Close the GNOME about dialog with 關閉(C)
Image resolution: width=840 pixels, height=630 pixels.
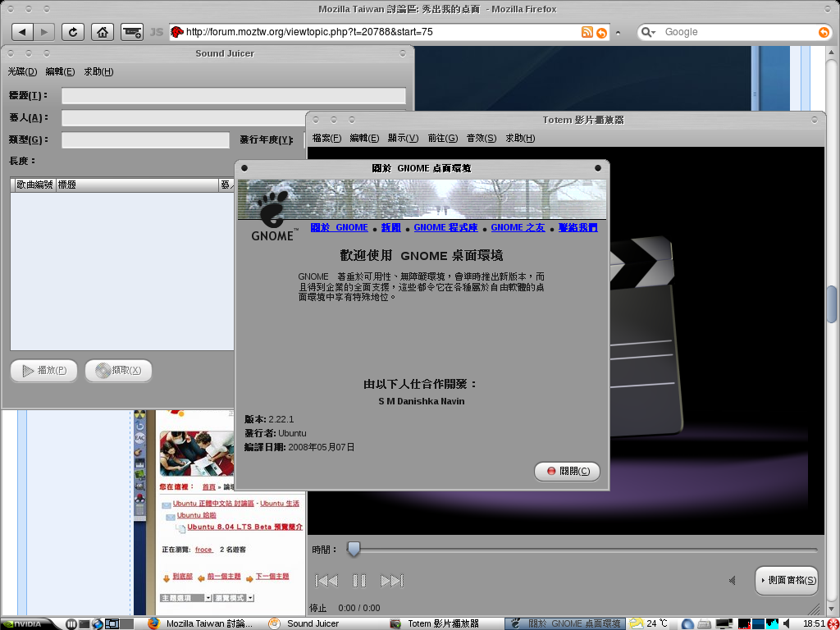click(567, 471)
